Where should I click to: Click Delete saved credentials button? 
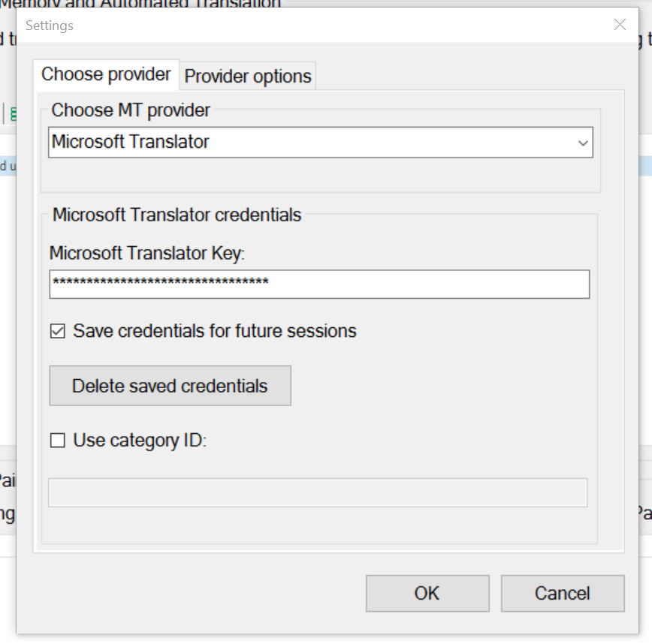[170, 386]
